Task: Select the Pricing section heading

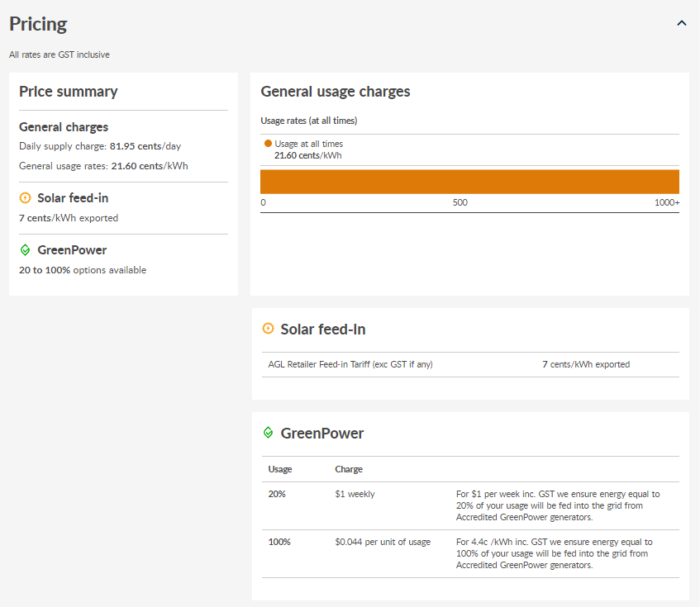Action: (38, 24)
